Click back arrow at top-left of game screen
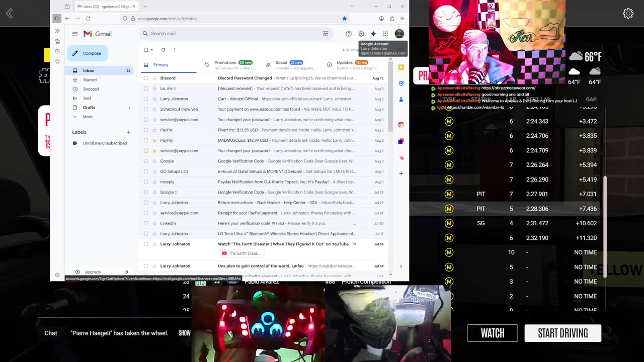 pyautogui.click(x=9, y=14)
